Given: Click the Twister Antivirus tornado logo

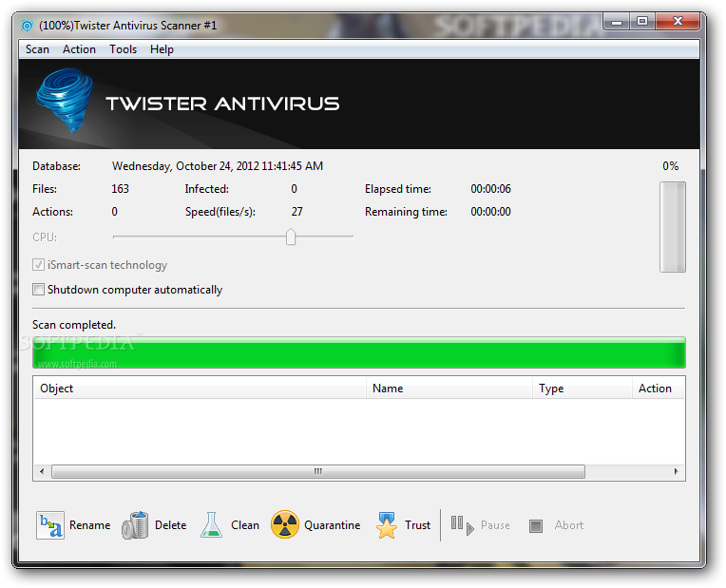Looking at the screenshot, I should [65, 101].
